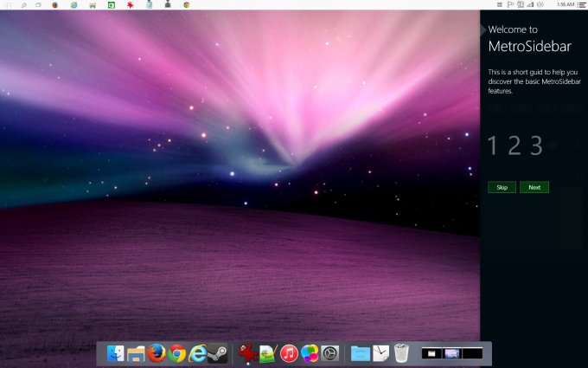
Task: Open Steam from the dock
Action: (x=218, y=353)
